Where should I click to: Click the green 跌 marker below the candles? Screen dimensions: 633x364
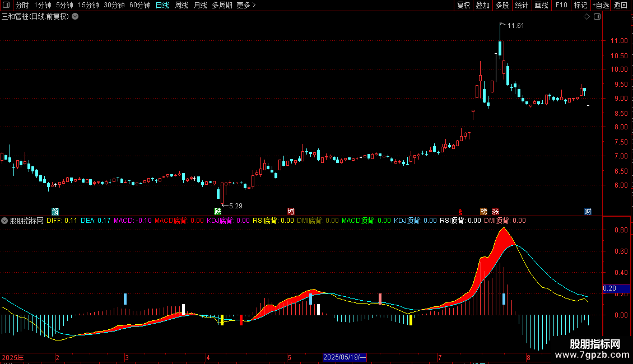pyautogui.click(x=217, y=212)
